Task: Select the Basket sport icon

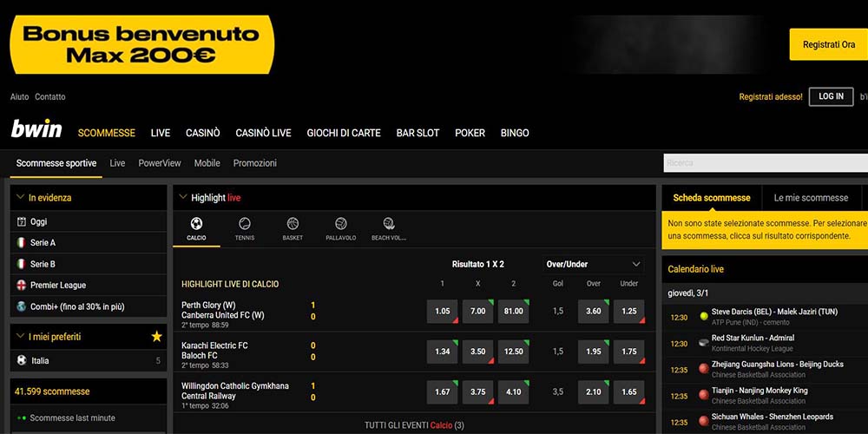Action: click(x=293, y=224)
